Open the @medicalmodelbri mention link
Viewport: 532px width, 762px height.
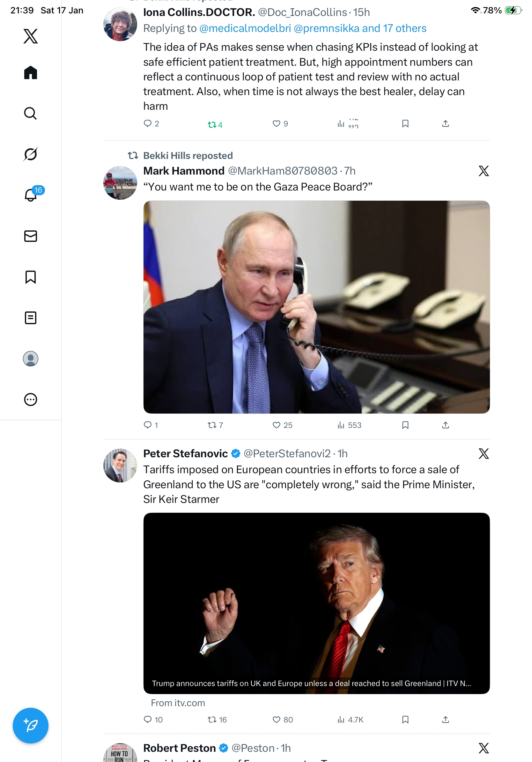coord(245,28)
